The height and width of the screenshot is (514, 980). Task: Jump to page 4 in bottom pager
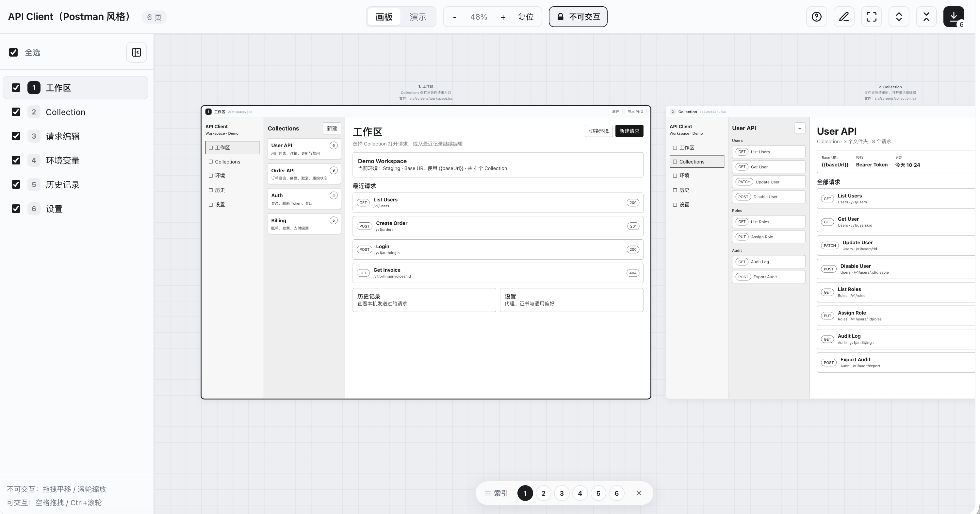[580, 493]
